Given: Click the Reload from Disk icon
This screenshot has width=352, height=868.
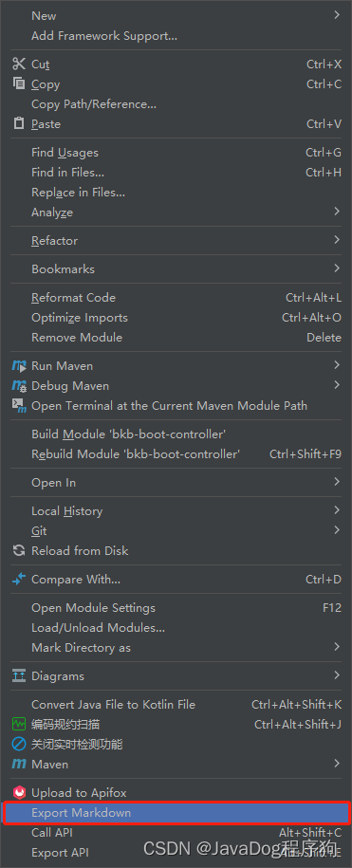Looking at the screenshot, I should pyautogui.click(x=19, y=551).
